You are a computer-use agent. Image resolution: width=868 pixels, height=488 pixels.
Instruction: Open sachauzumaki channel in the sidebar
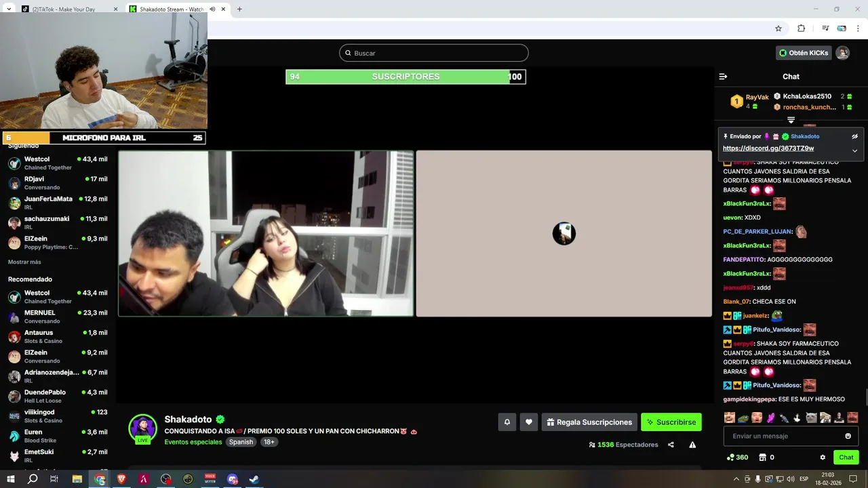coord(58,222)
